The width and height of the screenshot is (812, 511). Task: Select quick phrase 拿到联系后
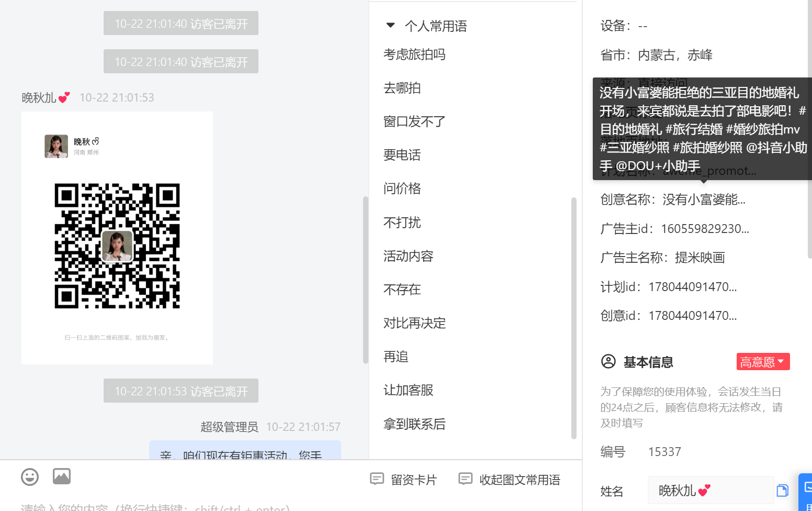pyautogui.click(x=414, y=424)
